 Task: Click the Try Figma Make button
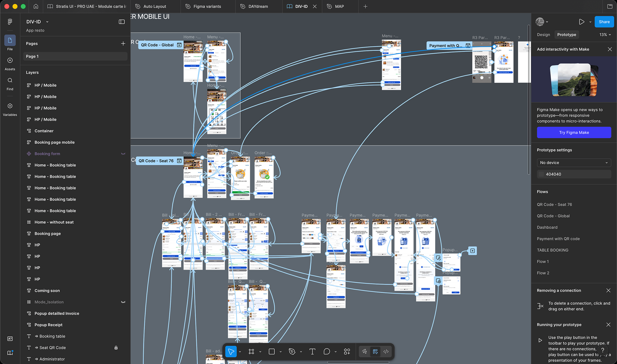(x=574, y=133)
